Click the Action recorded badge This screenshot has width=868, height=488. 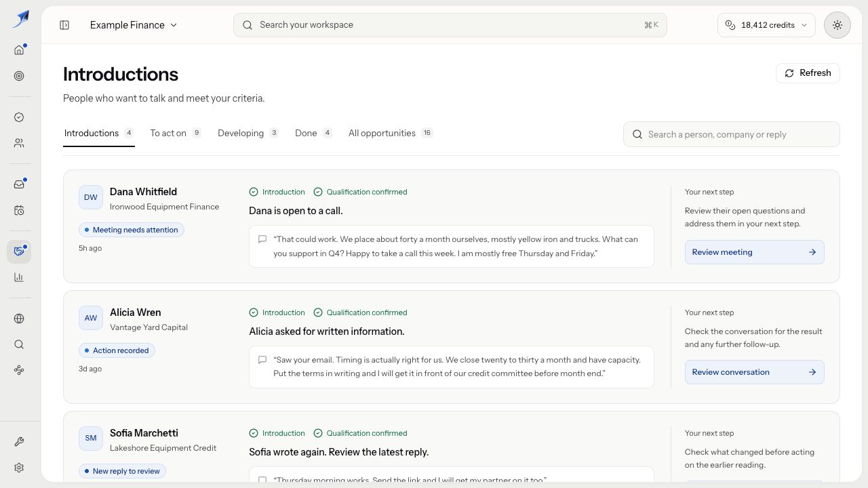pos(117,350)
